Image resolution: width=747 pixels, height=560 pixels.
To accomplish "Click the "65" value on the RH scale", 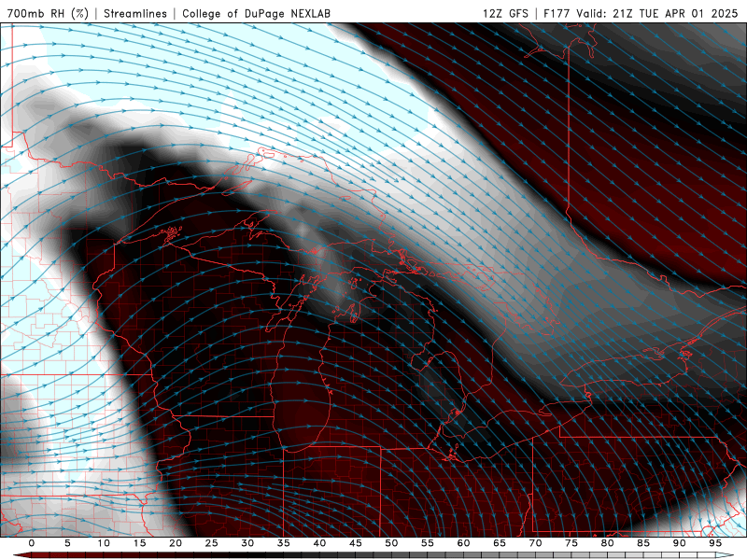I will click(500, 543).
